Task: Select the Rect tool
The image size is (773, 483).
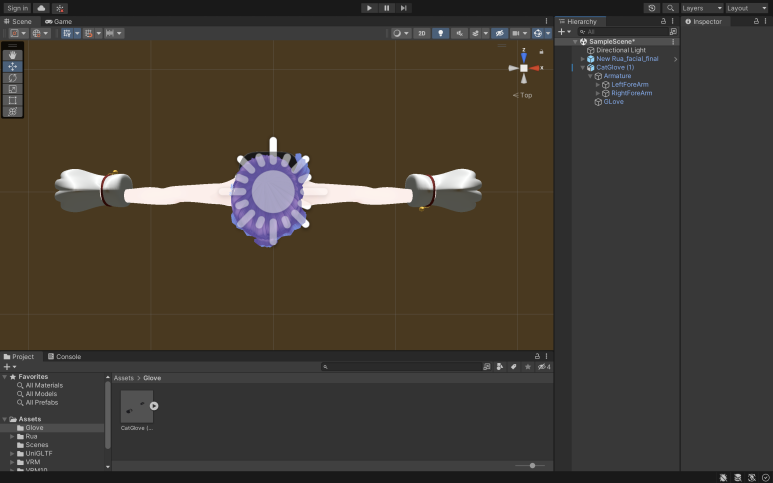Action: point(12,101)
